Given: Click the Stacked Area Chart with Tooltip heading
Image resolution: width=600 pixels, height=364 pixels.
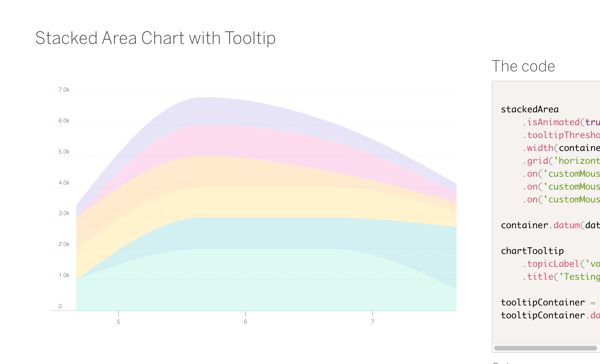Looking at the screenshot, I should tap(155, 38).
